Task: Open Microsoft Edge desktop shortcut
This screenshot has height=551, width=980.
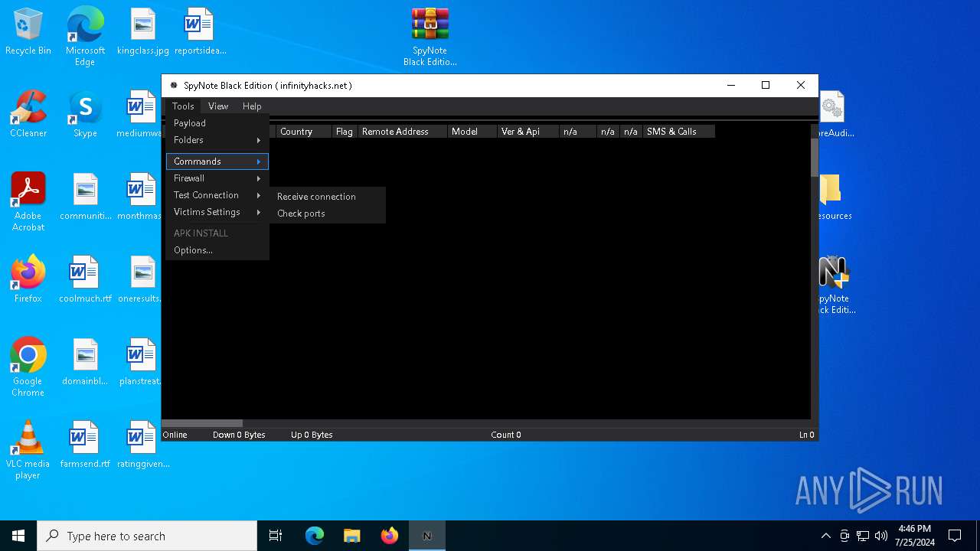Action: [x=85, y=36]
